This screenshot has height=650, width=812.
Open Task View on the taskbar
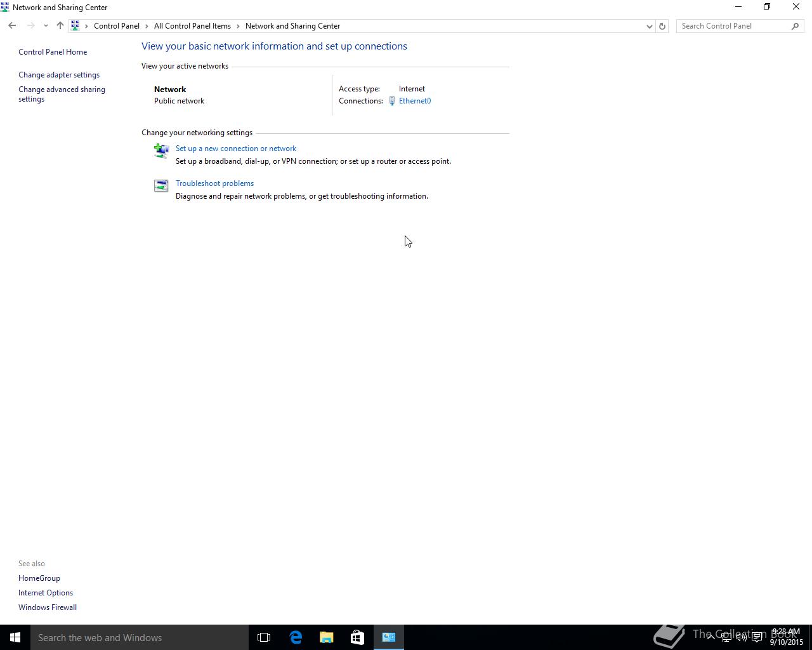pyautogui.click(x=264, y=637)
